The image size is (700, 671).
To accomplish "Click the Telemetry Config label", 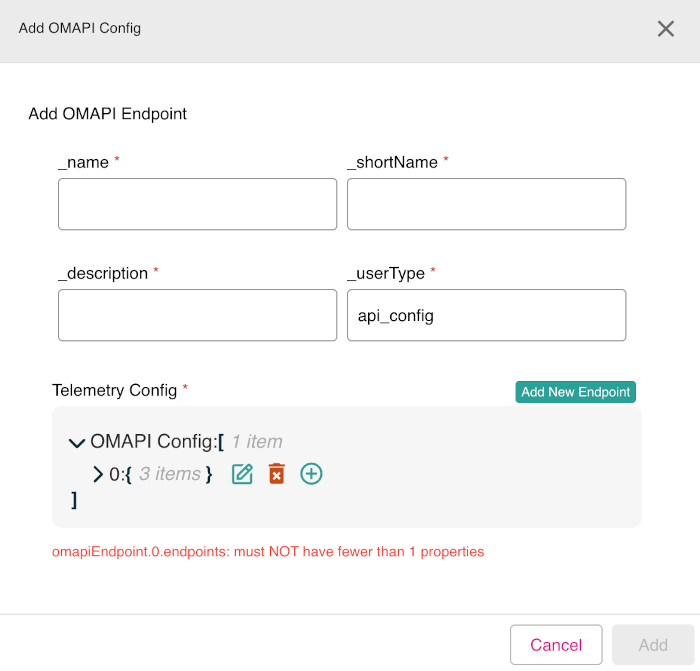I will click(115, 390).
